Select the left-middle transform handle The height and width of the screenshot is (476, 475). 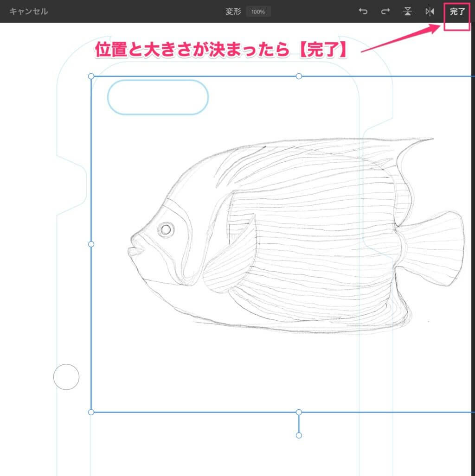[91, 244]
